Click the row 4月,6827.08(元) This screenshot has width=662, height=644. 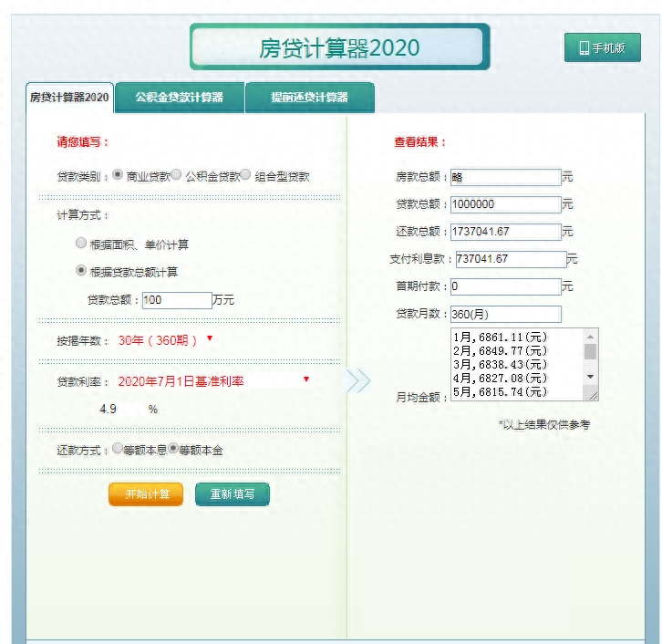[501, 379]
